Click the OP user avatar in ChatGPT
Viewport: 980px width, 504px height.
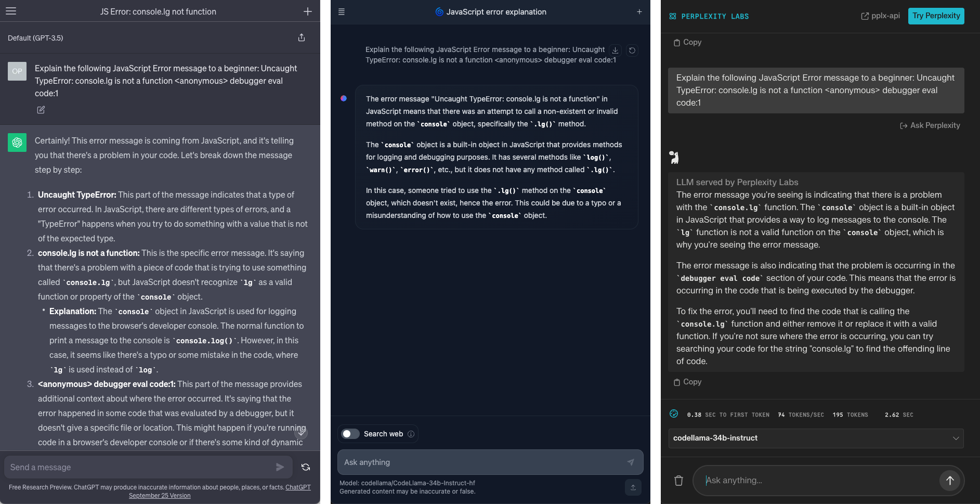point(17,71)
